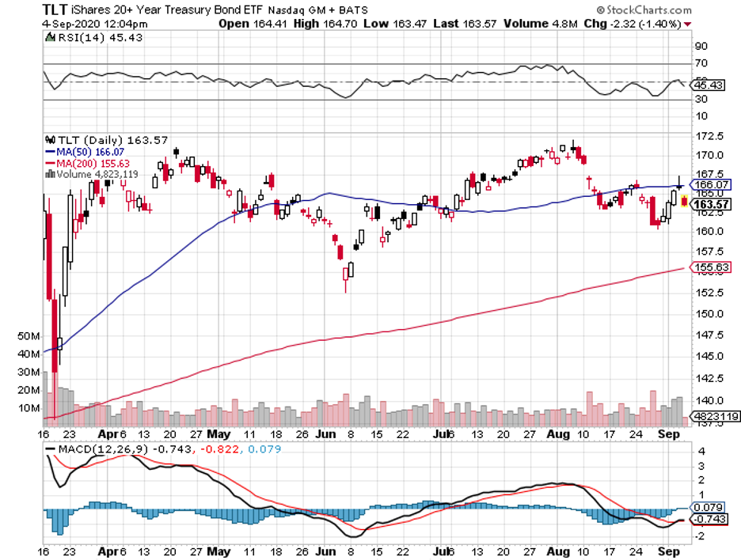Click the 4 level on MACD axis

[701, 452]
